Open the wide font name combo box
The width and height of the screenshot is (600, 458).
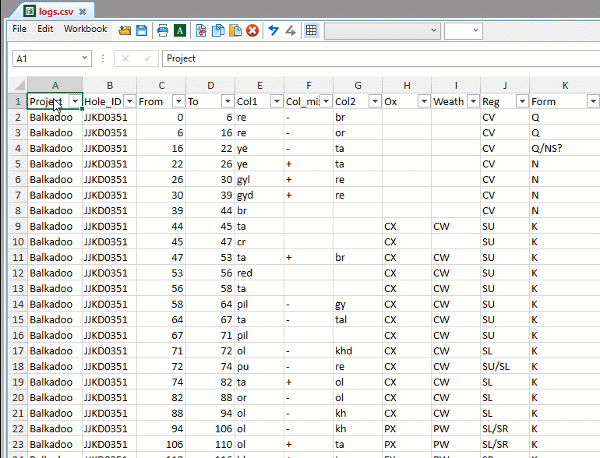coord(380,31)
